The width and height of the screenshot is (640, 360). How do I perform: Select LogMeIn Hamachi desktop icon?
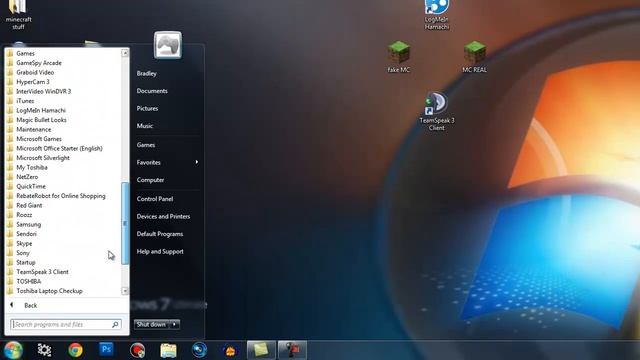pyautogui.click(x=436, y=15)
